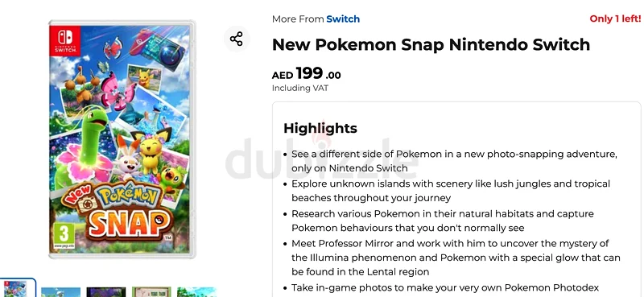Click the bullet about Pokemon Photodex photos

441,287
